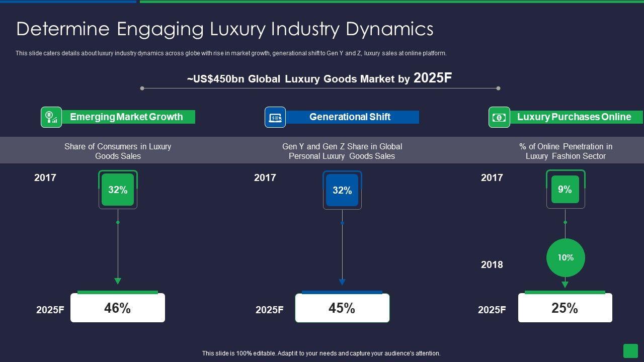Select the Luxury Purchases Online header label
The image size is (644, 362).
pyautogui.click(x=575, y=117)
